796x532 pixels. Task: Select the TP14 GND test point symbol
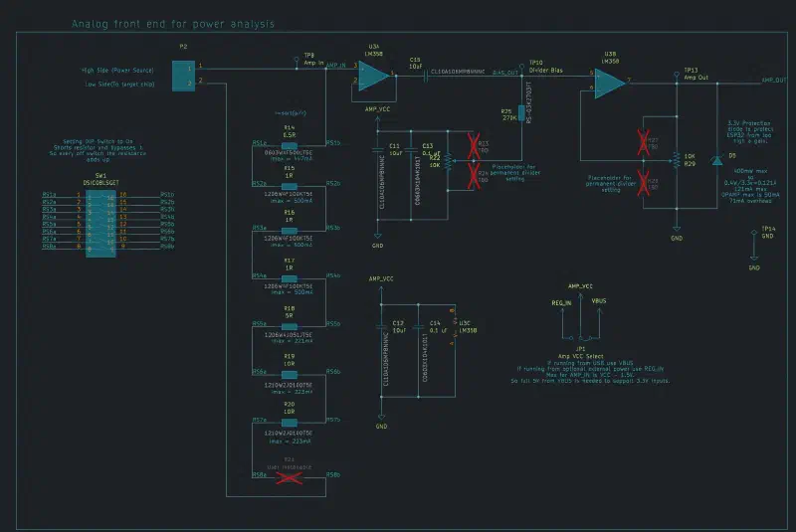754,234
